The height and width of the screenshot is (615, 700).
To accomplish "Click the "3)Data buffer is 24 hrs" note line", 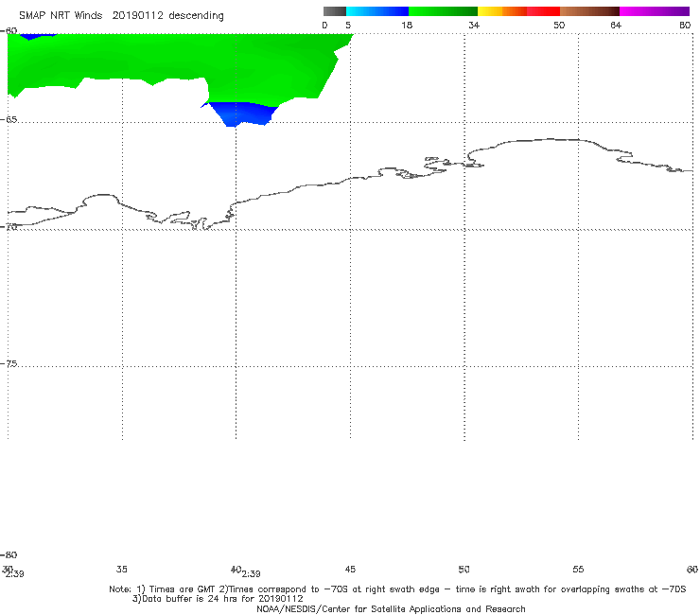I will (x=218, y=599).
